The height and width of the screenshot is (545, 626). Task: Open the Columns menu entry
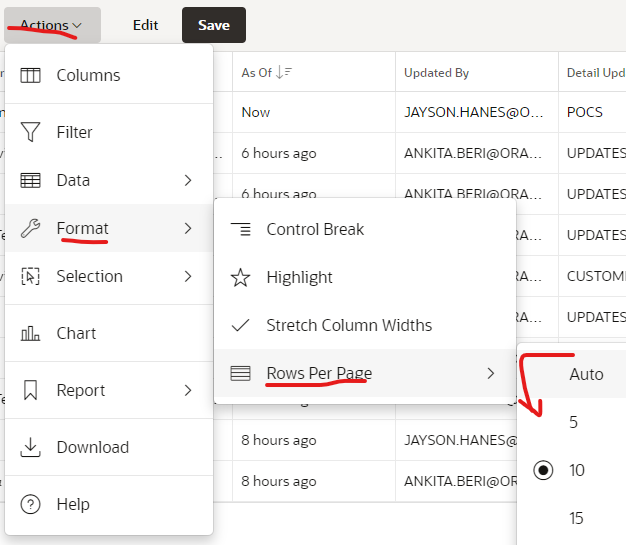(109, 75)
